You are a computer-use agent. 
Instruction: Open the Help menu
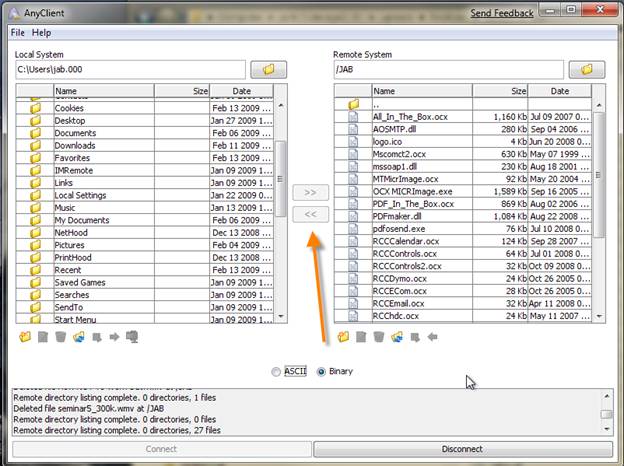(x=41, y=33)
